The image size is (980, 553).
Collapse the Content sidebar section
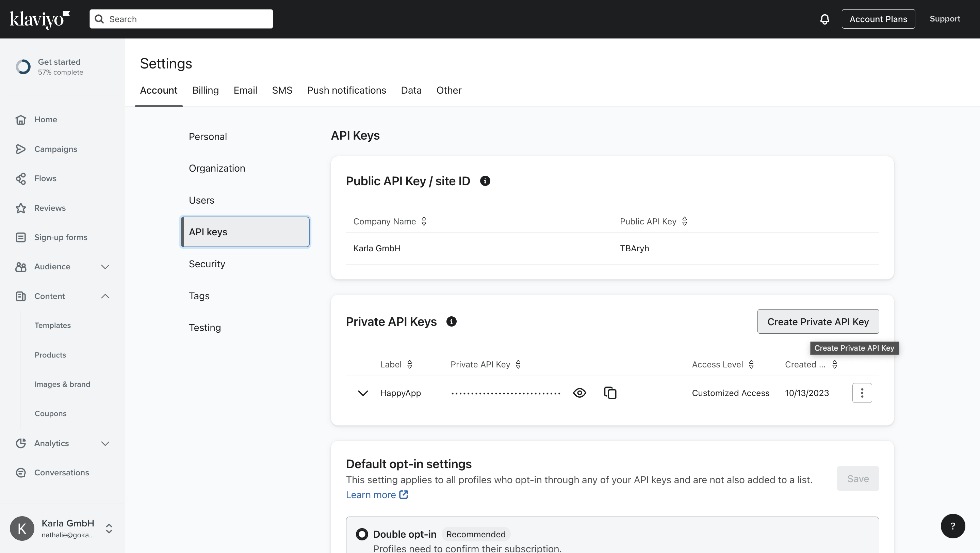pos(105,296)
